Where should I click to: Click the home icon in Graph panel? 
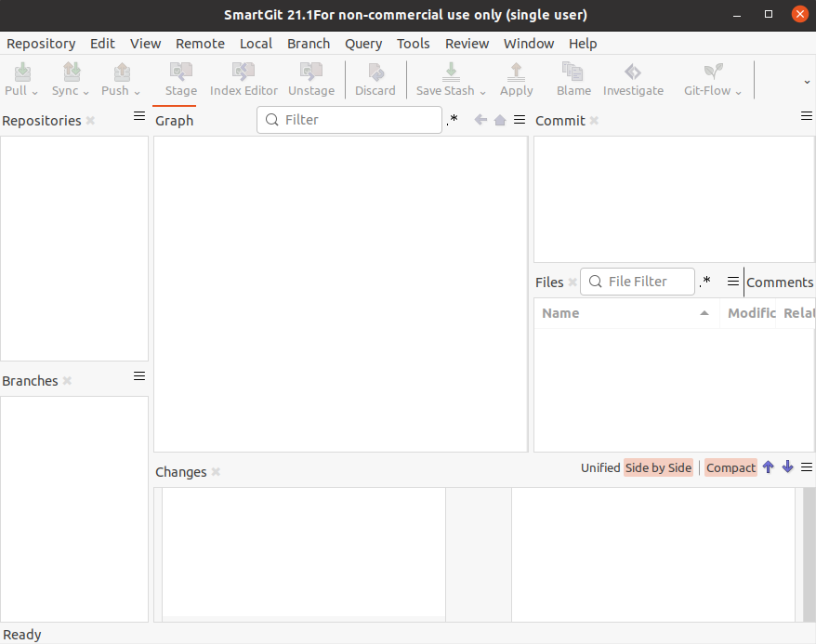point(500,120)
